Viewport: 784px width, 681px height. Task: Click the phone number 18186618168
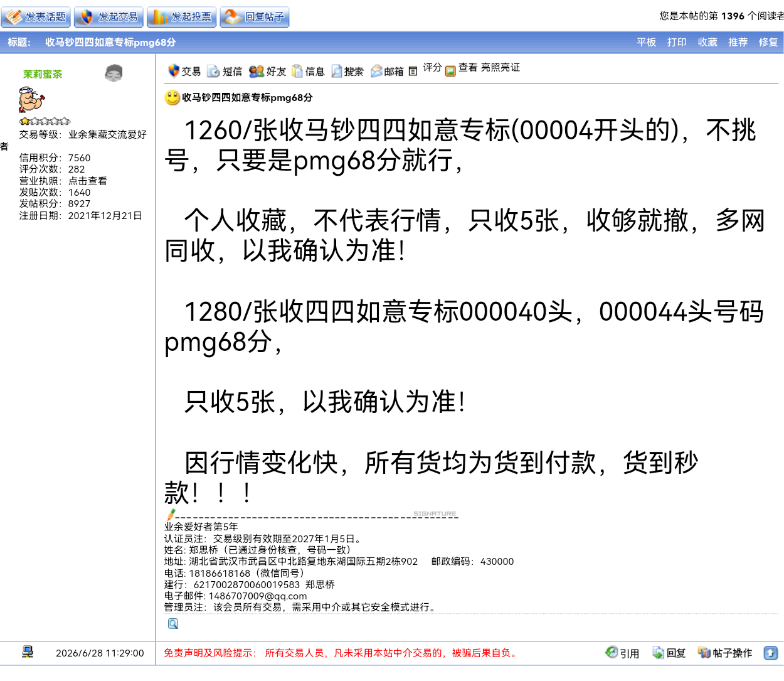tap(220, 573)
